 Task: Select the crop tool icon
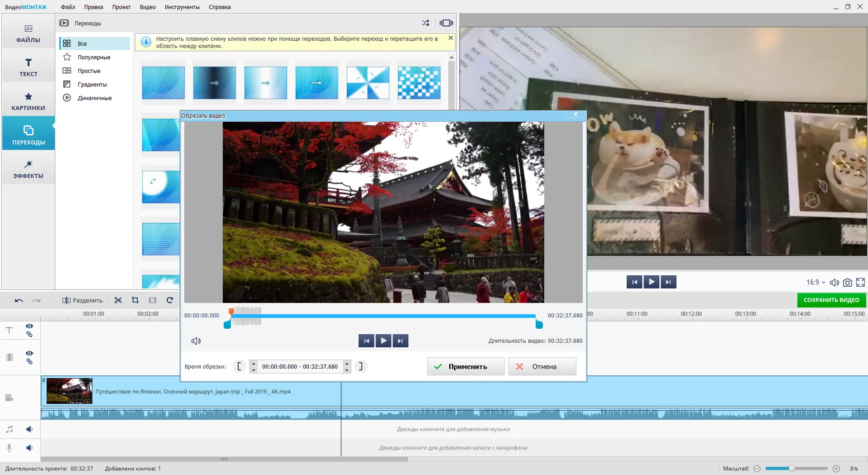coord(135,300)
